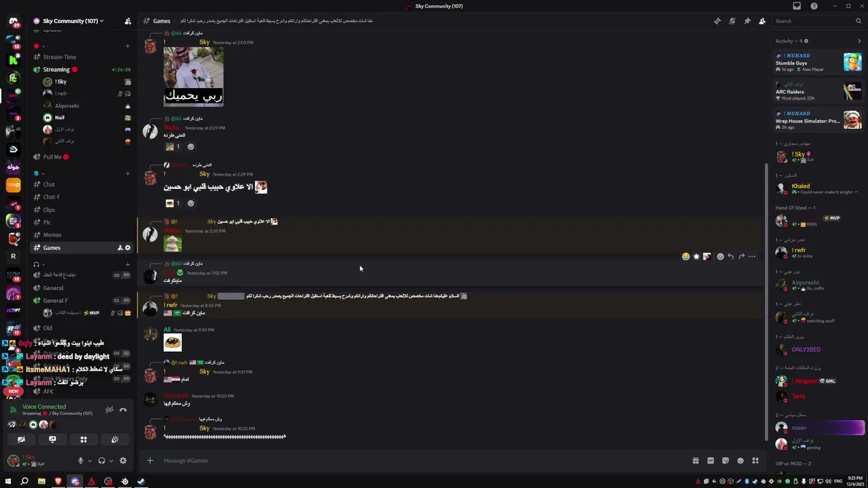Image resolution: width=868 pixels, height=488 pixels.
Task: Toggle the member list visibility
Action: [x=762, y=21]
